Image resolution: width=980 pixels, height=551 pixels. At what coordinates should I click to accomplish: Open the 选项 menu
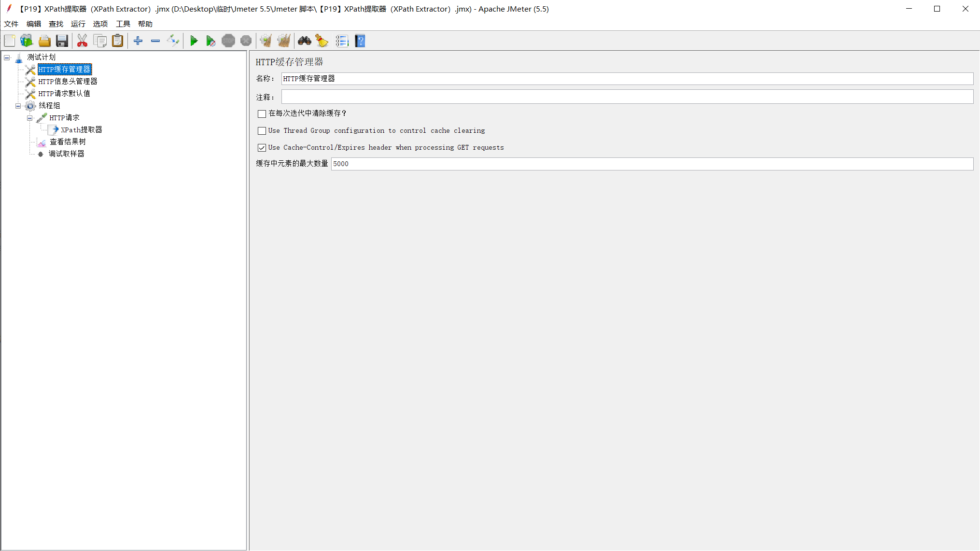pyautogui.click(x=100, y=24)
